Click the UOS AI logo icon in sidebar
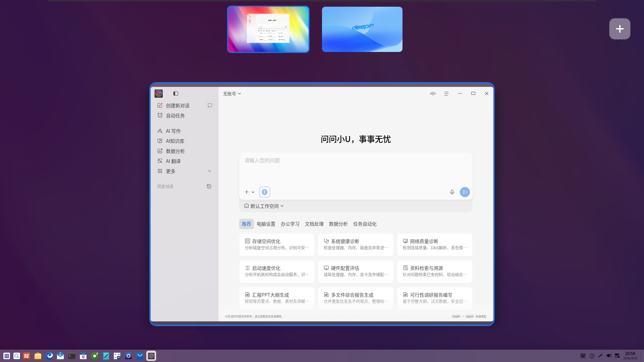 pos(159,94)
